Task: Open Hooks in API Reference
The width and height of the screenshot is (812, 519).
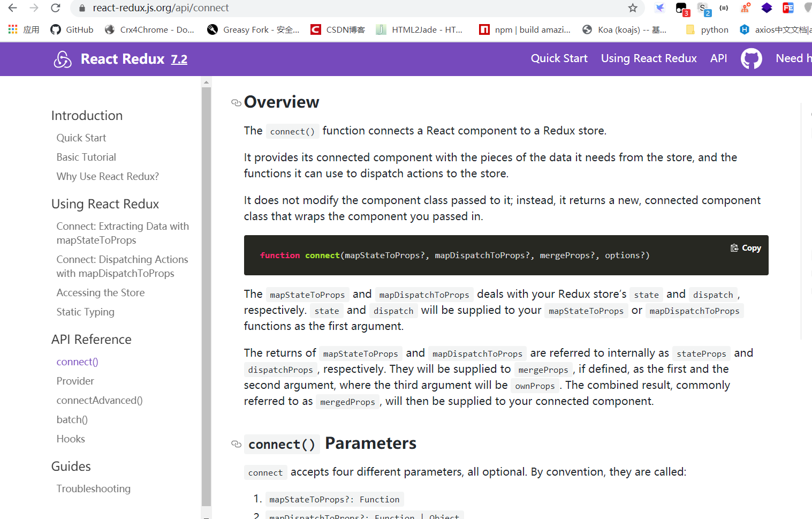Action: (x=71, y=439)
